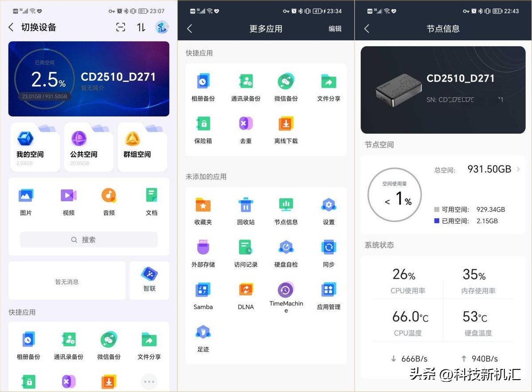Viewport: 532px width, 392px height.
Task: Open the QR scan icon in top bar
Action: click(x=120, y=27)
